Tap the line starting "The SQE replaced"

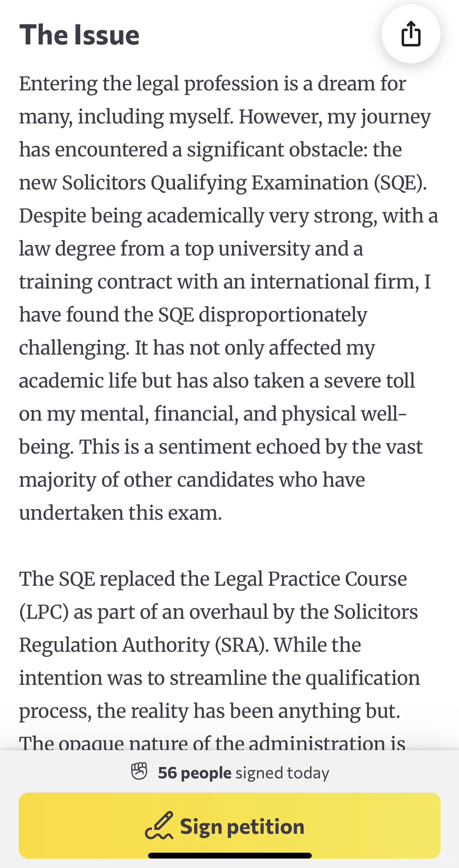pyautogui.click(x=213, y=579)
